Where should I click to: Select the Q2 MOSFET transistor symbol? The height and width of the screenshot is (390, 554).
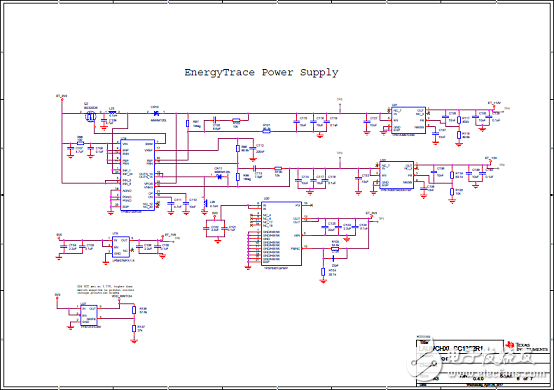click(91, 116)
